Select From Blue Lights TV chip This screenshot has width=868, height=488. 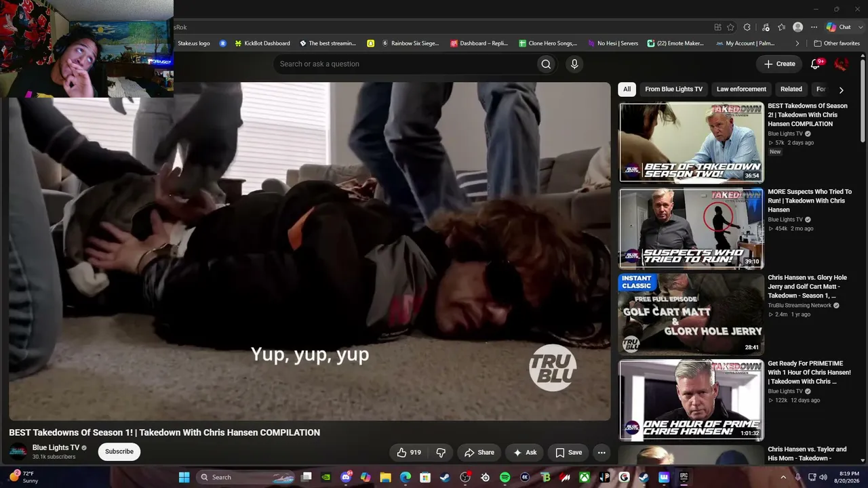click(674, 89)
